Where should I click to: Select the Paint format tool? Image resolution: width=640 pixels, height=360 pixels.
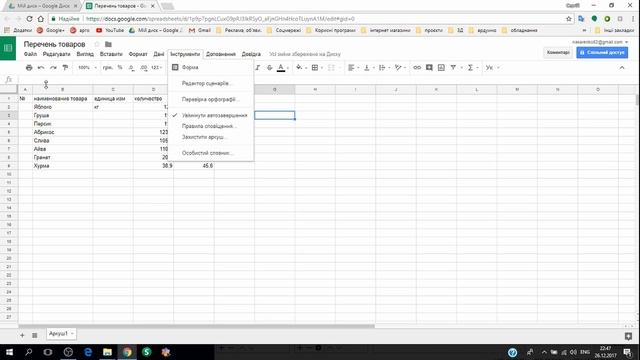pyautogui.click(x=65, y=67)
